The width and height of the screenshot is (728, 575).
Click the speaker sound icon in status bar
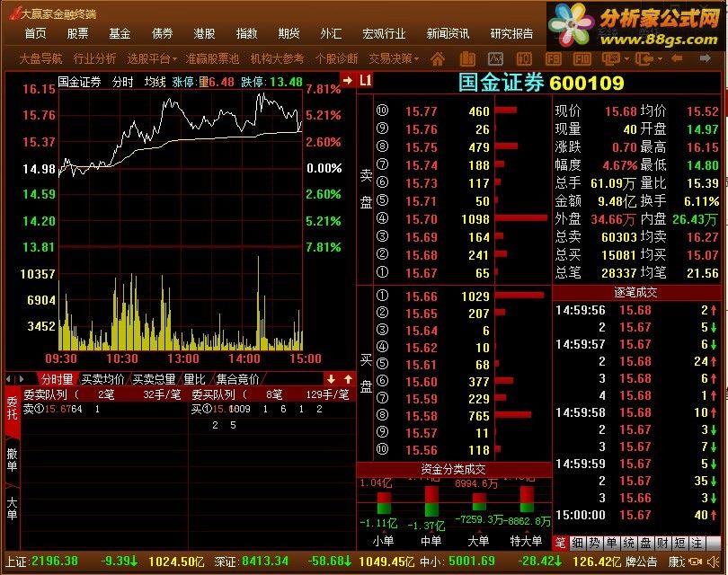[x=713, y=562]
